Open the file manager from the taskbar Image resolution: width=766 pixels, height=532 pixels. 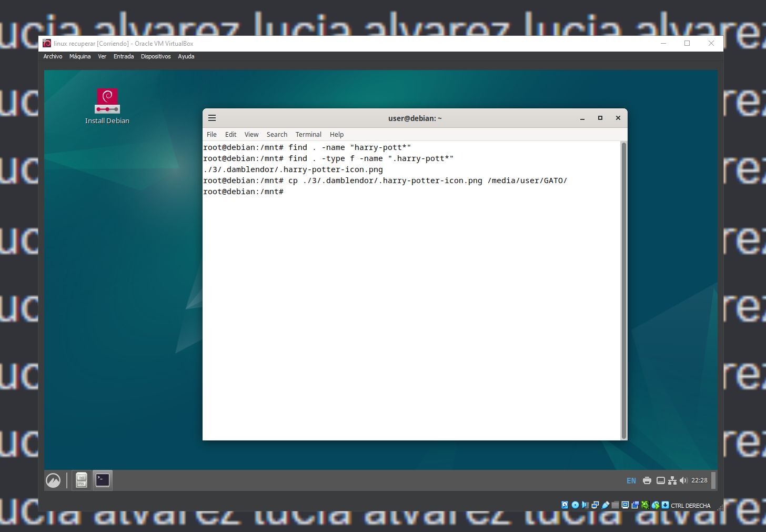click(x=81, y=480)
